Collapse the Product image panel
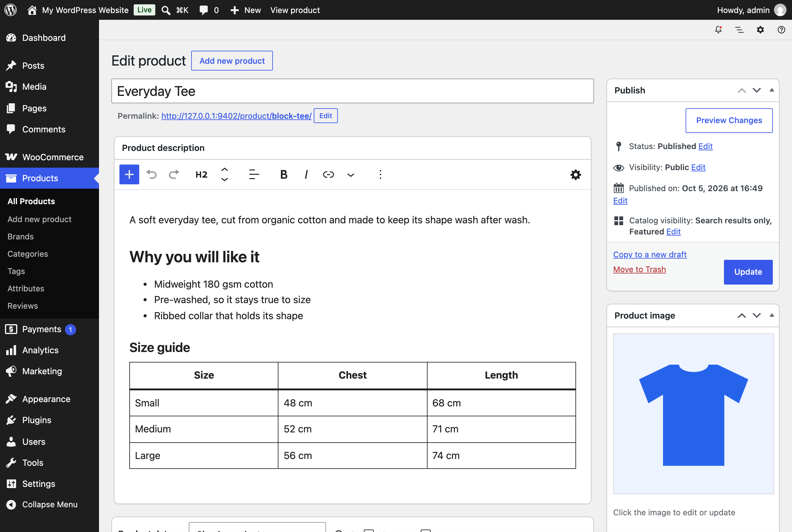 click(772, 315)
